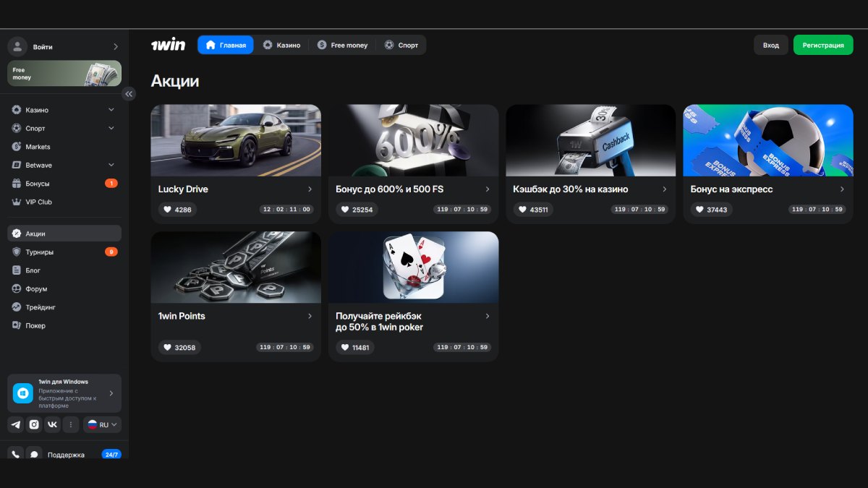Click the Lucky Drive timer 12 : 02 : 11 : 00

(x=286, y=210)
